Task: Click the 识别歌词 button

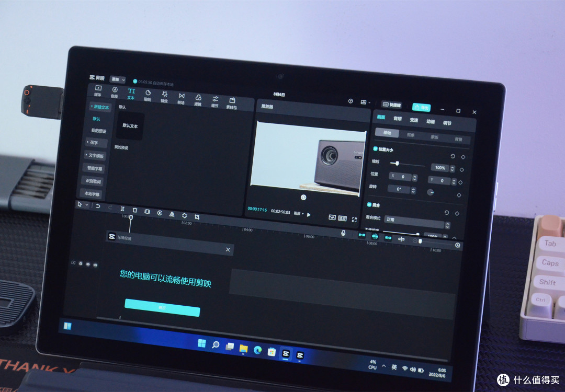Action: [x=93, y=181]
